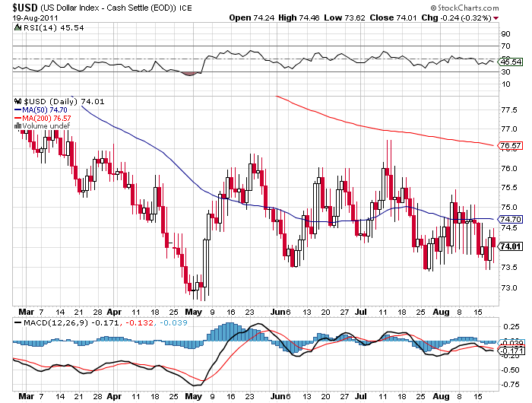Click the red 76.57 price tag

(508, 145)
